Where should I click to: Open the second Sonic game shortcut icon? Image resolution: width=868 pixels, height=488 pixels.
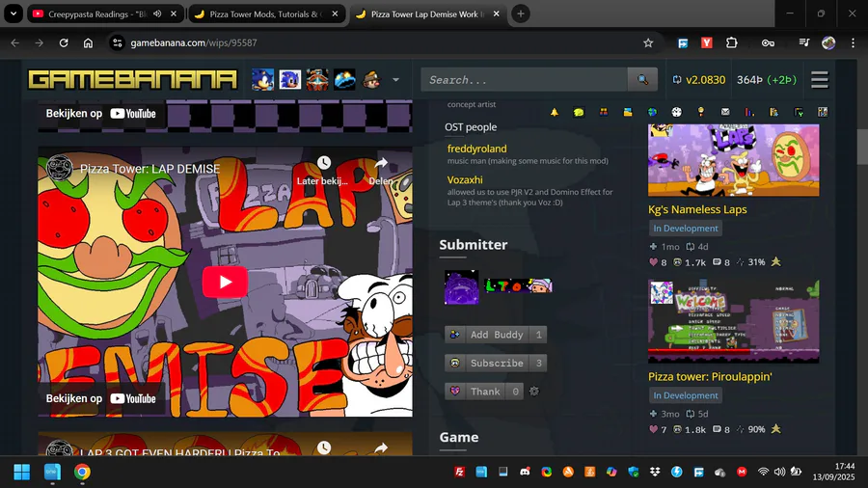click(289, 80)
